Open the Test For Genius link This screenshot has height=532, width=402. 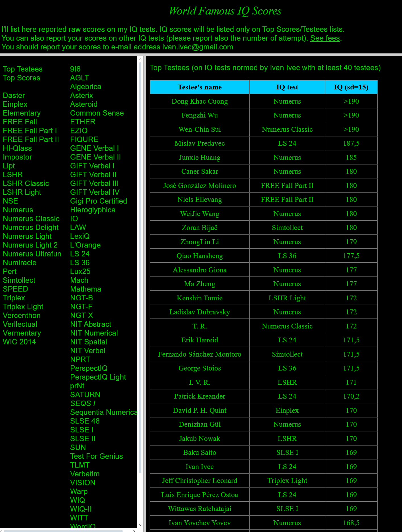click(97, 456)
